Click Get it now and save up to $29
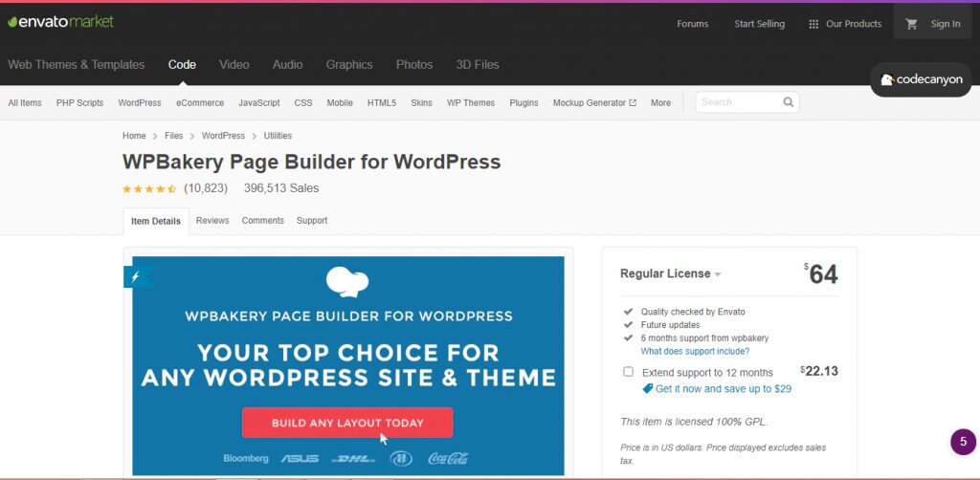 (x=724, y=389)
